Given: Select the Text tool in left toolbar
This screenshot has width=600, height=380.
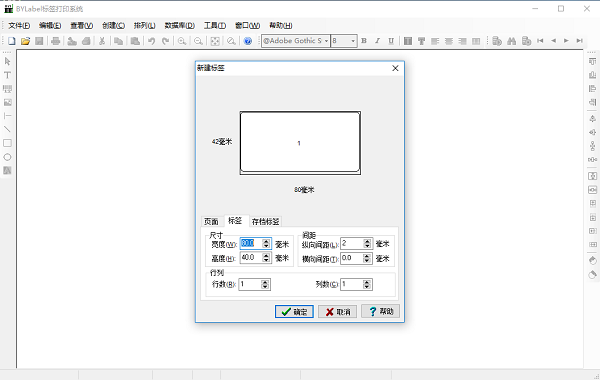Looking at the screenshot, I should 7,75.
